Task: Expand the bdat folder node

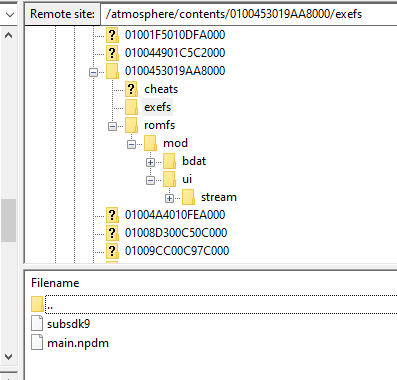Action: tap(150, 162)
